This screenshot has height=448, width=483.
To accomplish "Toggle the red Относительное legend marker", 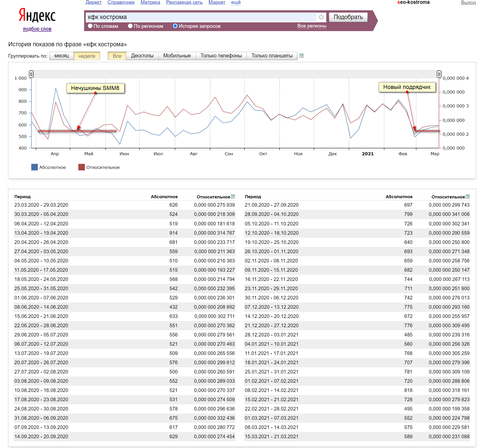I will coord(82,167).
